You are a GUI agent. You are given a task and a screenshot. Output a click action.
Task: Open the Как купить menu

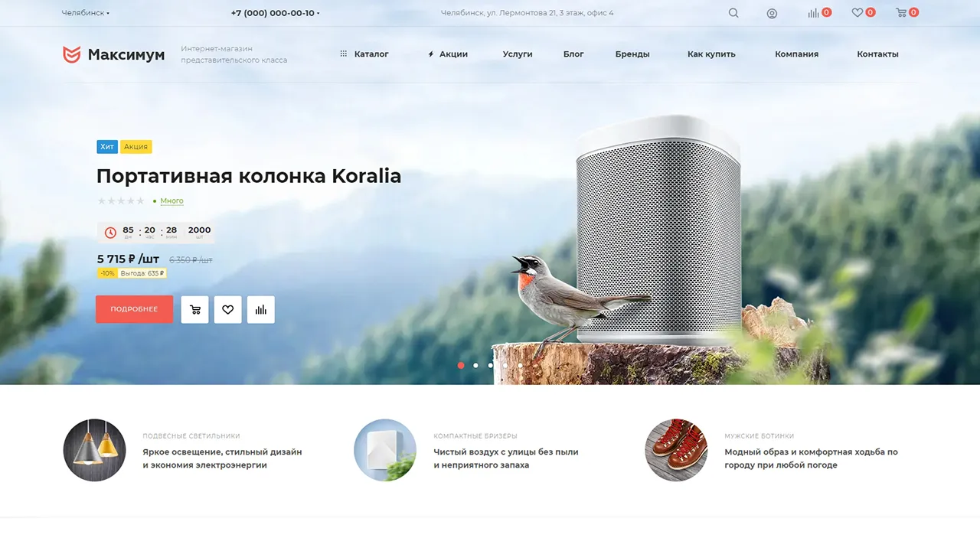tap(711, 54)
